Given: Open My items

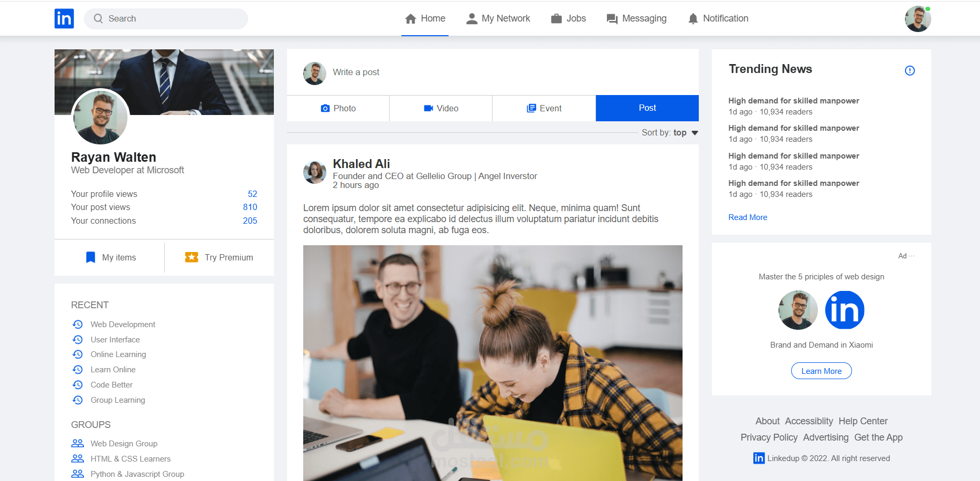Looking at the screenshot, I should click(110, 257).
